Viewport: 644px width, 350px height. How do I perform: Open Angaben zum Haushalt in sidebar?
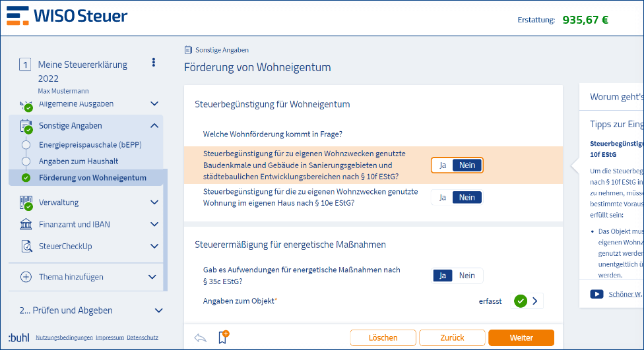tap(79, 161)
